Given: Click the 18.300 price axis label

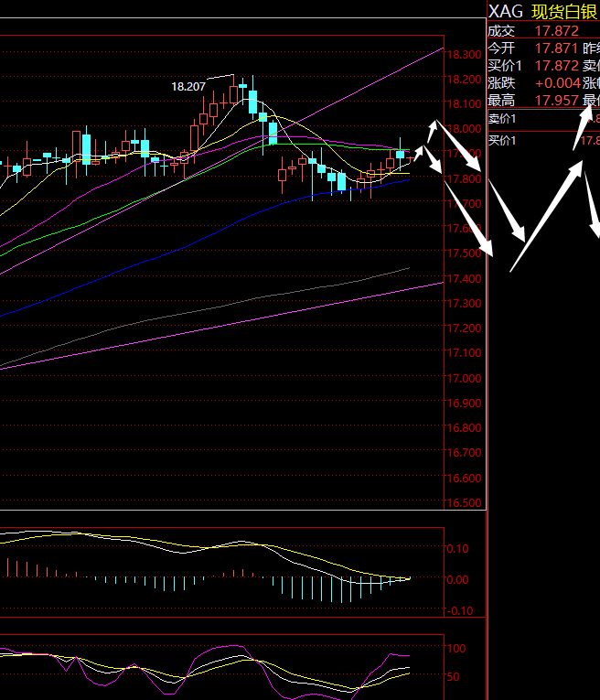Looking at the screenshot, I should (x=465, y=55).
